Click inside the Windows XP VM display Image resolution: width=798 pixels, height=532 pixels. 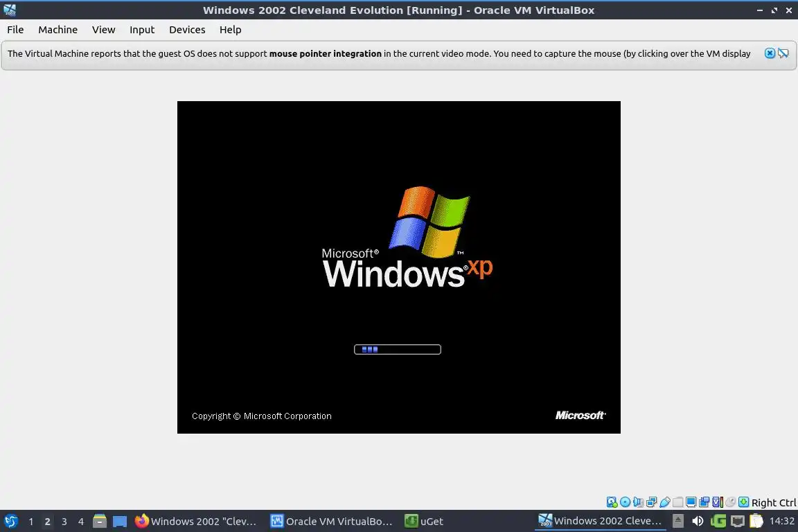click(398, 267)
